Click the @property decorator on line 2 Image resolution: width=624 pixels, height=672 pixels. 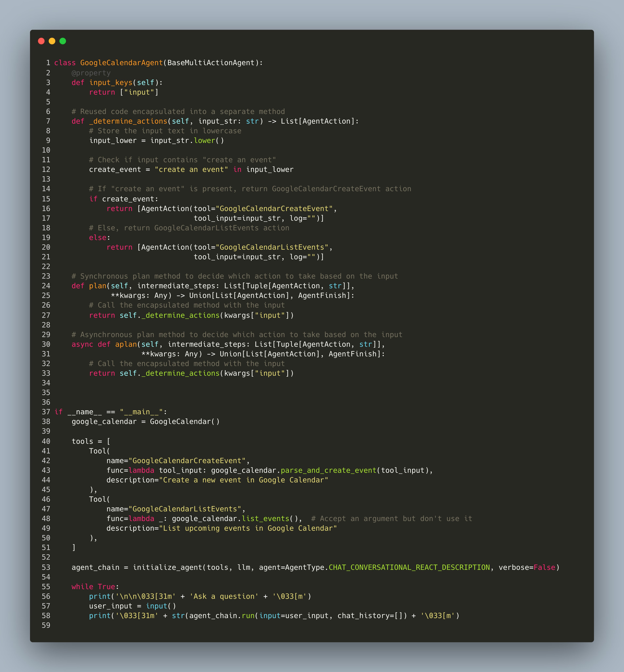pos(91,73)
